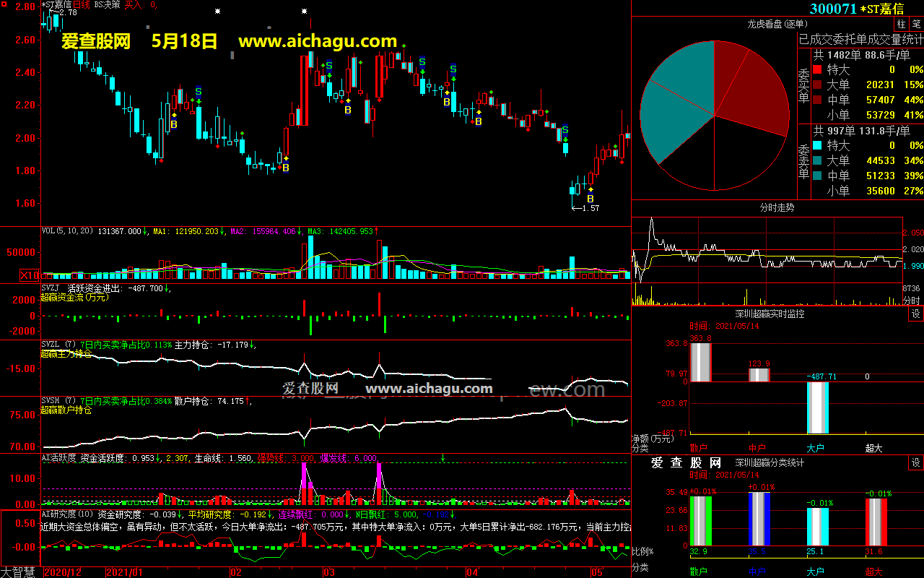
Task: Click the 中户 bar at 123.9 in 实时监控
Action: click(x=759, y=375)
